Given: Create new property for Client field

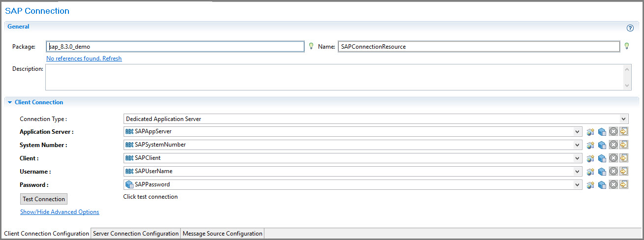Looking at the screenshot, I should click(x=590, y=158).
